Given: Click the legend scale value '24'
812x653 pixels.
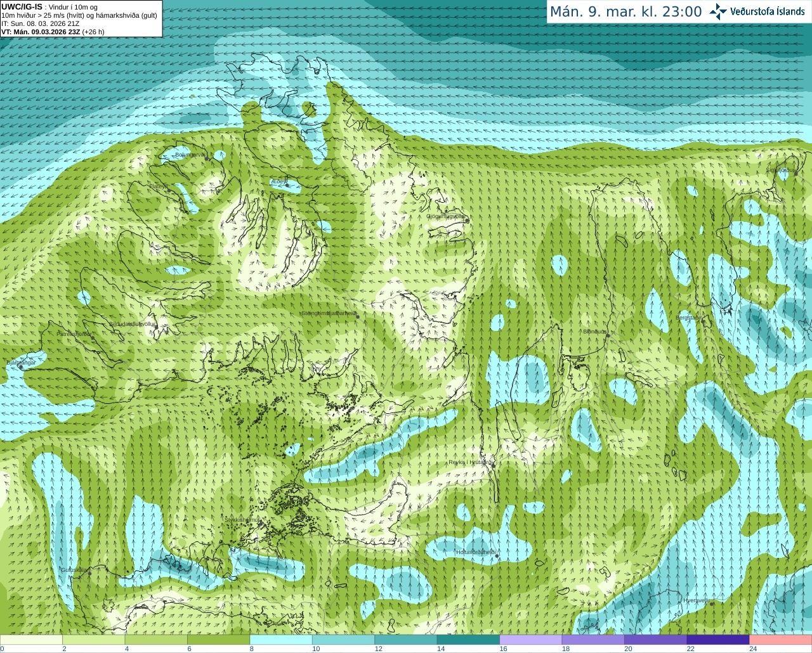Looking at the screenshot, I should [753, 649].
